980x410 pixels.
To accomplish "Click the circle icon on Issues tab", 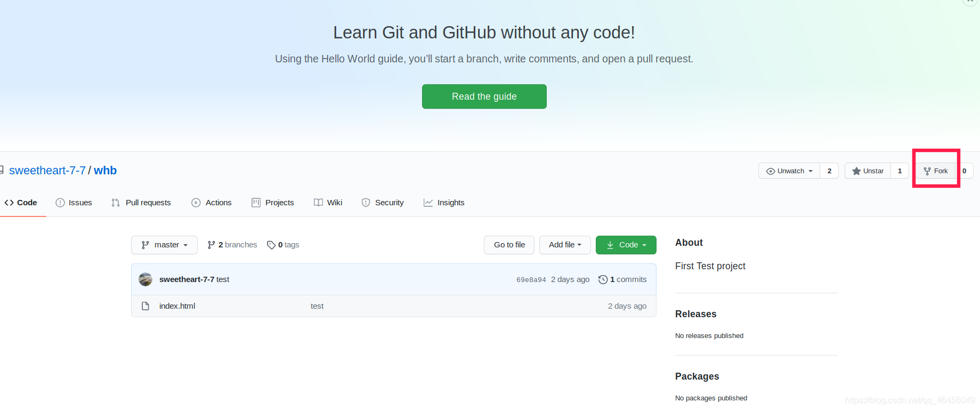I will 60,203.
